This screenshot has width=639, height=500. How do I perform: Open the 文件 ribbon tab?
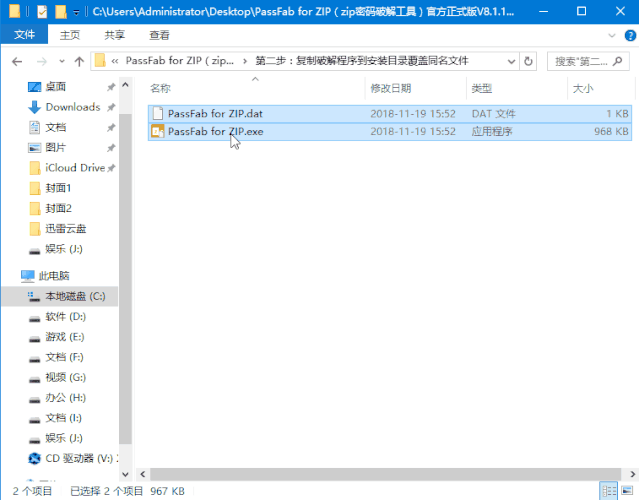click(24, 35)
